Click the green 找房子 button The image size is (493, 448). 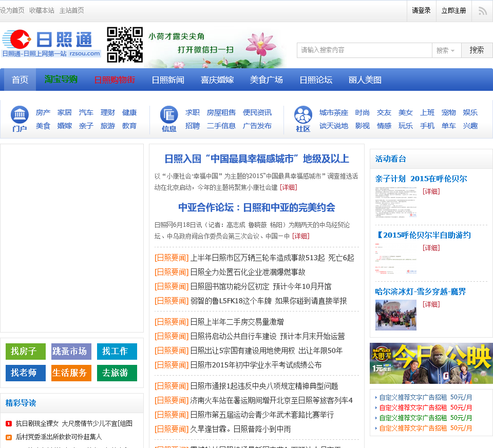coord(26,351)
